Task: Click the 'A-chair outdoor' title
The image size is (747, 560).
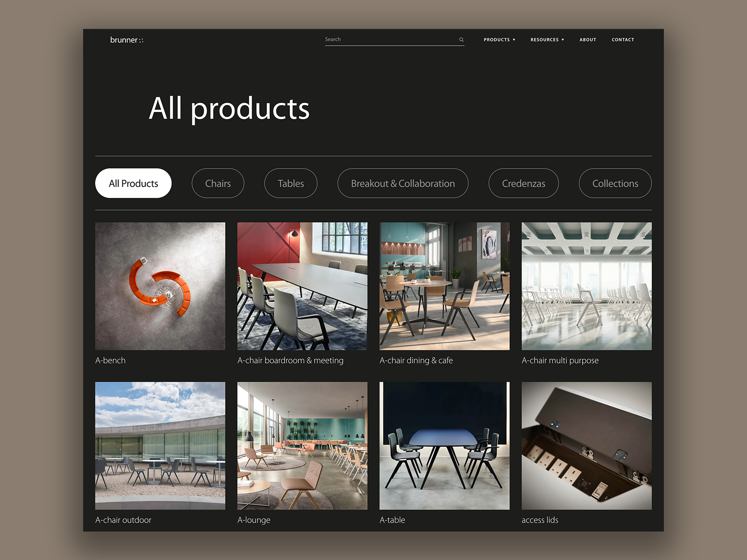Action: coord(123,520)
